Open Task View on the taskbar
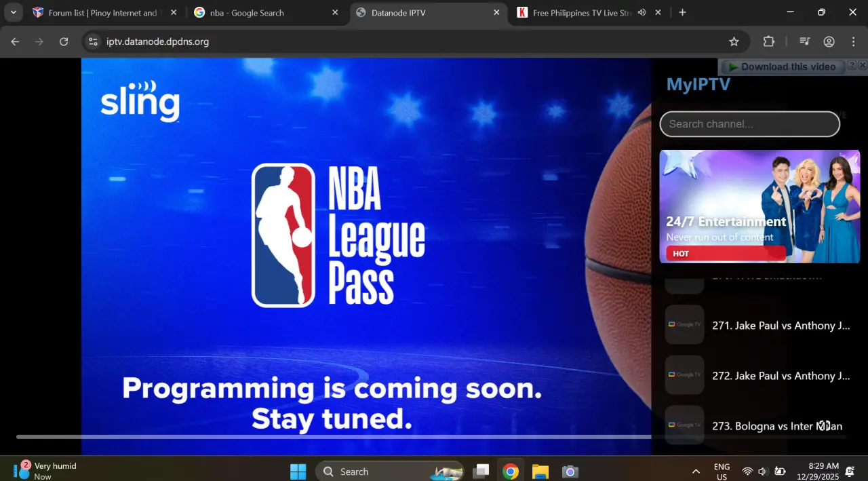The width and height of the screenshot is (868, 481). point(481,472)
